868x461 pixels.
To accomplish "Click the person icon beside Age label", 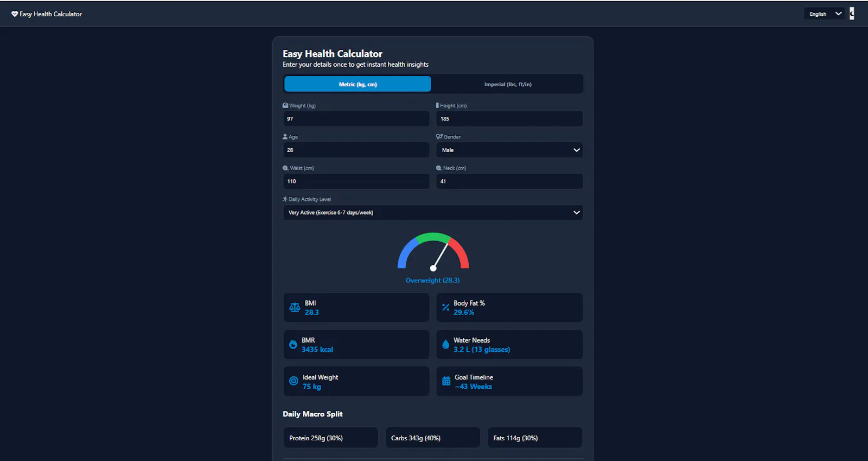I will coord(285,137).
